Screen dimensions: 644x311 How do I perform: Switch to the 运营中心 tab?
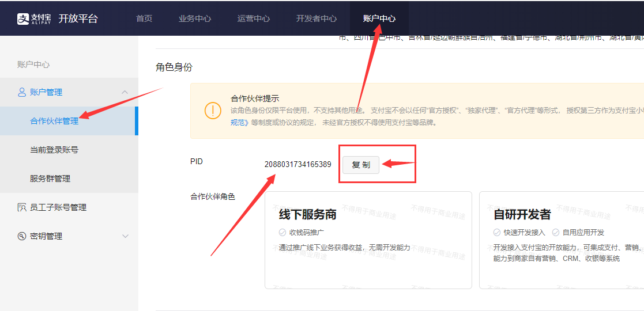[254, 18]
